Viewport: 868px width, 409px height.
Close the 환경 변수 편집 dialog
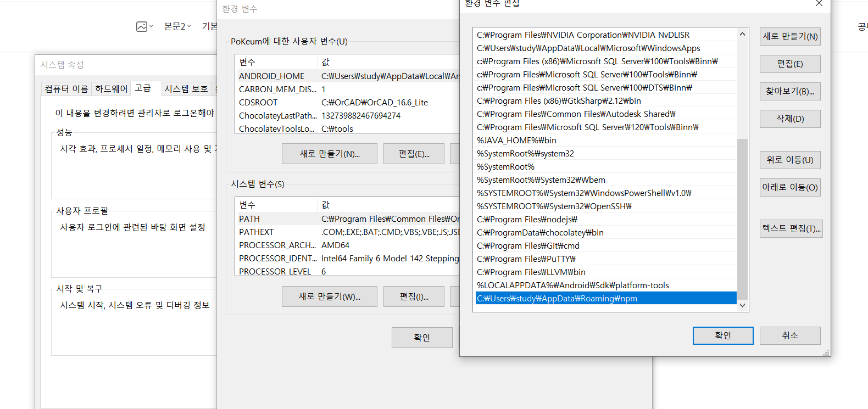pos(819,3)
